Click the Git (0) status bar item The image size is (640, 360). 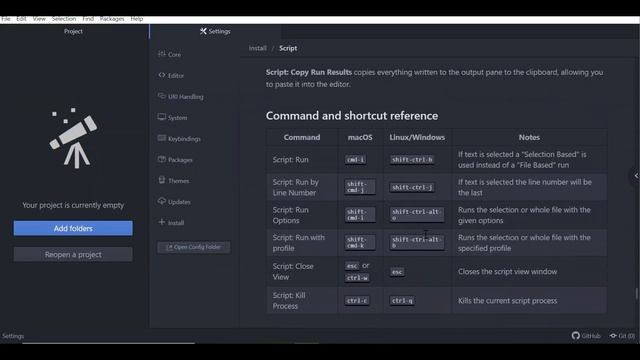pyautogui.click(x=622, y=336)
